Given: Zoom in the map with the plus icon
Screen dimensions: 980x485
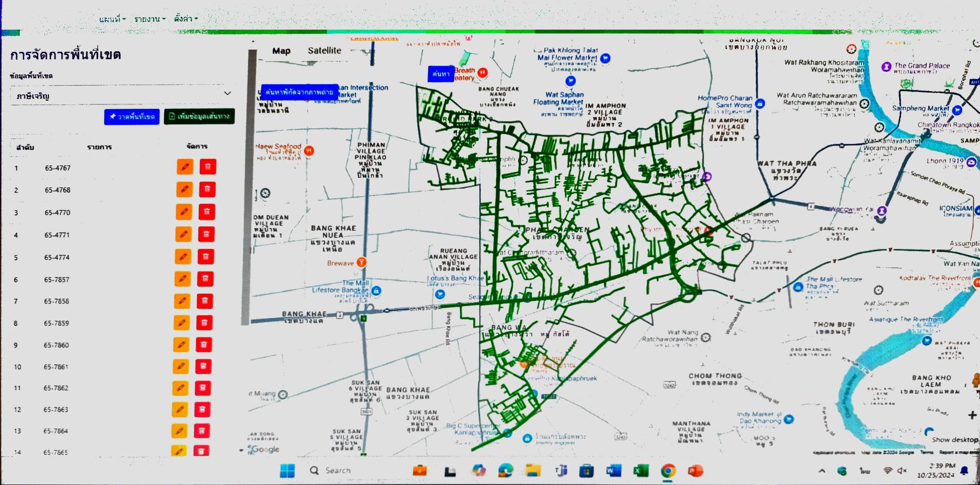Looking at the screenshot, I should [x=971, y=415].
